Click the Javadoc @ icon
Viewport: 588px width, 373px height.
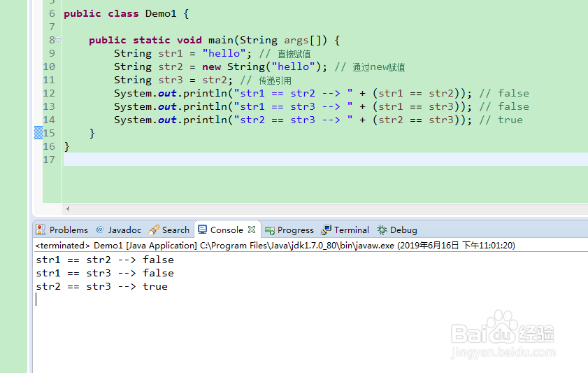tap(100, 230)
